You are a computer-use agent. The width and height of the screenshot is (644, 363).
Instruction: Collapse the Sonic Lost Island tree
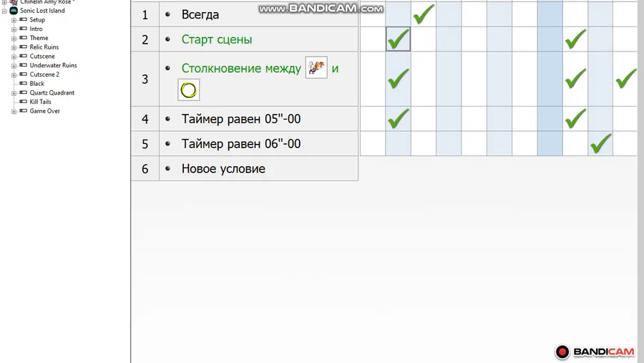[x=4, y=11]
